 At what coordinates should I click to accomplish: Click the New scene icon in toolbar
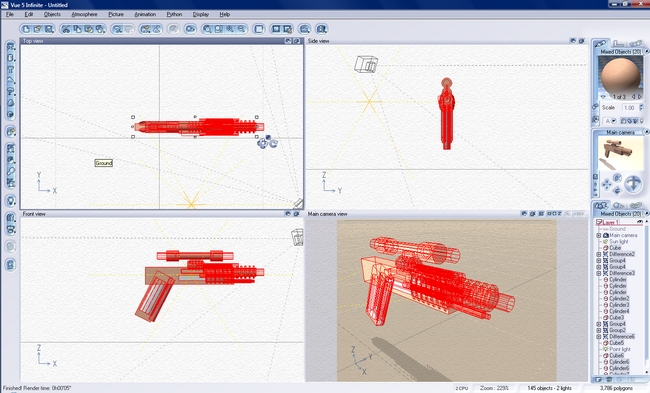[x=26, y=29]
